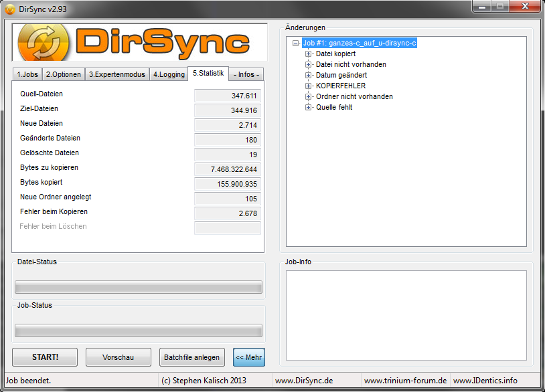Close the DirSync window
Screen dimensions: 545x392
click(x=525, y=6)
